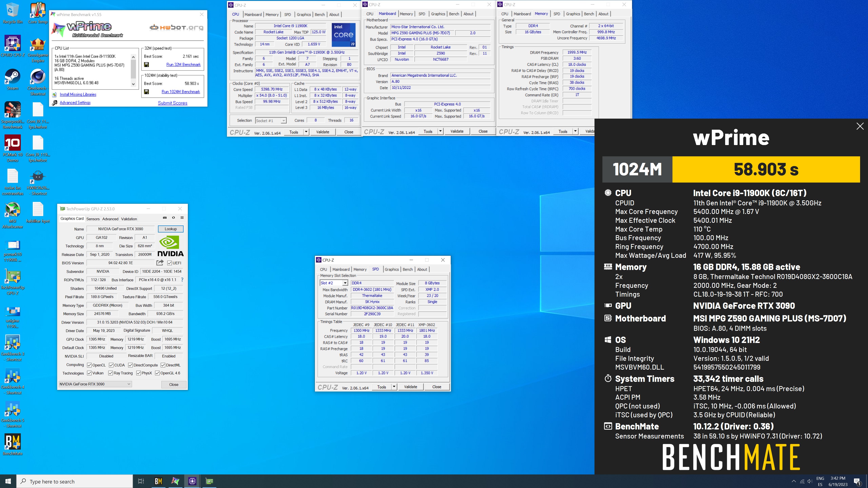Expand Tools dropdown arrow in Mainboard window
868x488 pixels.
tap(440, 131)
